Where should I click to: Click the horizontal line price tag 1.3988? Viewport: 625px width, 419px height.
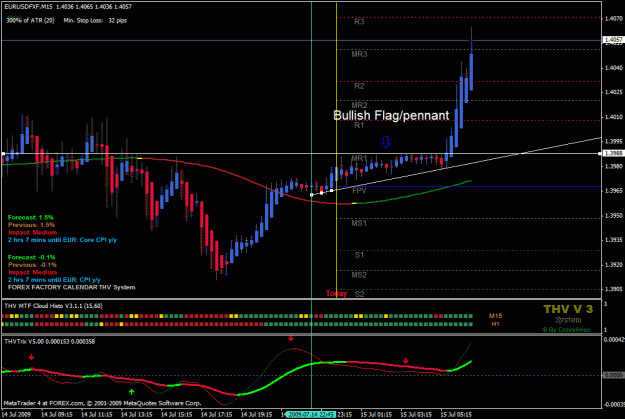(613, 153)
